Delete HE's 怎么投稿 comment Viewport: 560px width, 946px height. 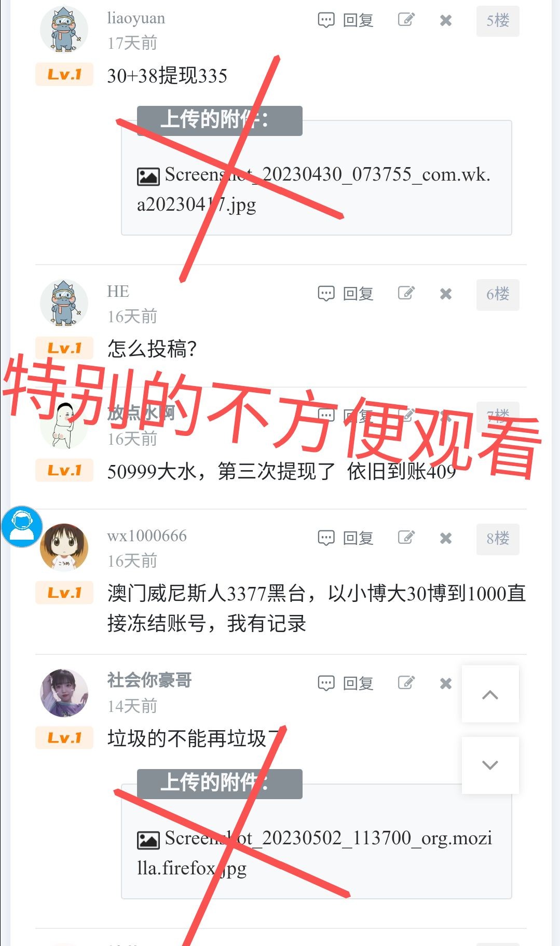pyautogui.click(x=446, y=294)
